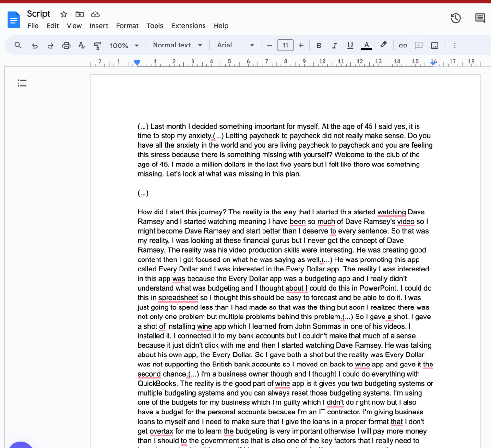The width and height of the screenshot is (491, 448).
Task: Toggle underline formatting
Action: 350,46
